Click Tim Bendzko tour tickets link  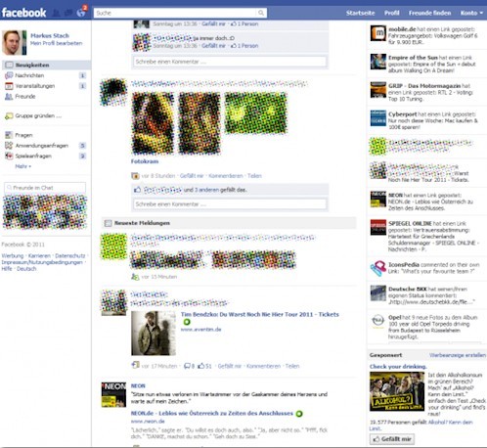point(260,315)
